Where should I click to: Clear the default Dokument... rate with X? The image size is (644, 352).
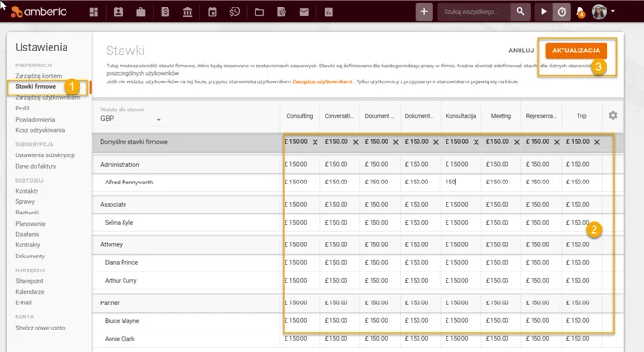(x=436, y=142)
